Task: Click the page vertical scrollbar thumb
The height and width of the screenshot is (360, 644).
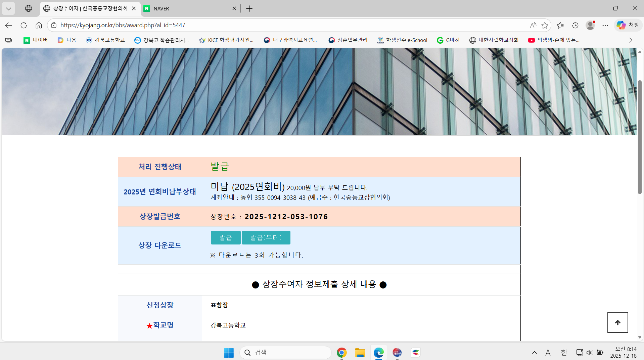Action: pyautogui.click(x=640, y=137)
